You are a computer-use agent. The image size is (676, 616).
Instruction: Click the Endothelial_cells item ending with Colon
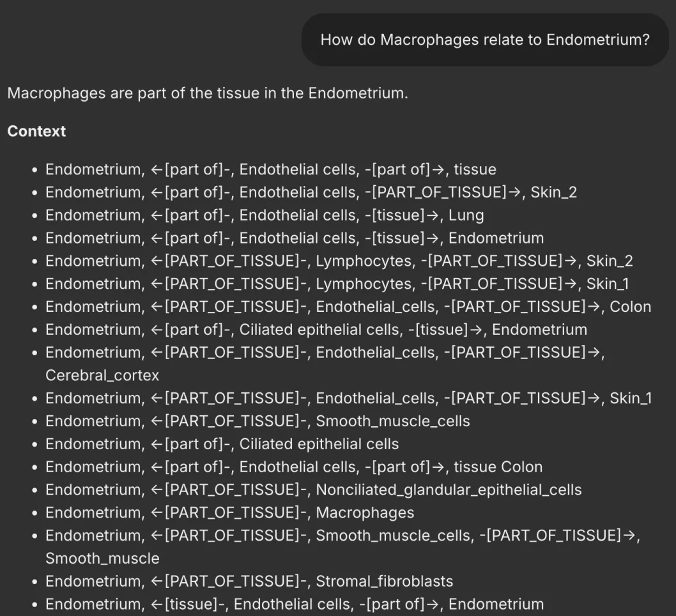pos(348,307)
